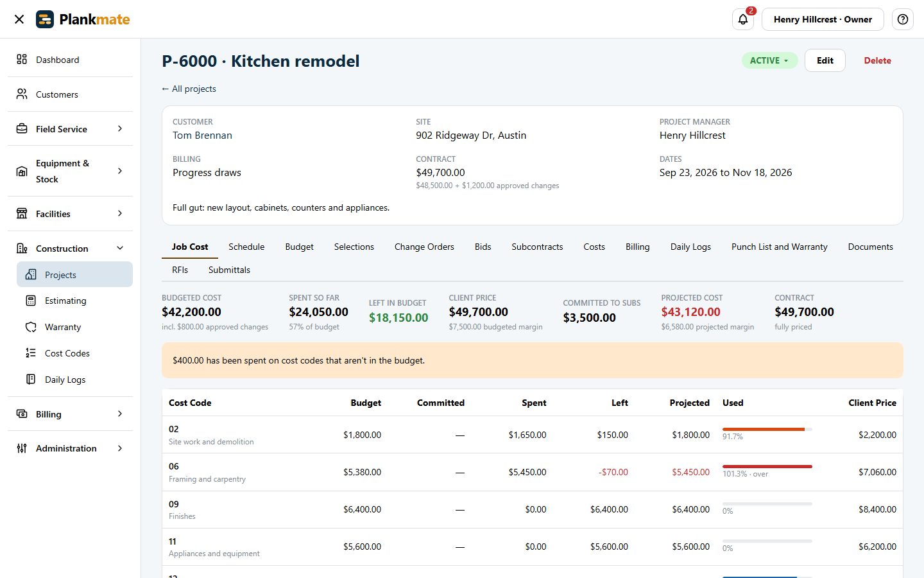This screenshot has width=924, height=578.
Task: Switch to the Schedule tab
Action: pyautogui.click(x=246, y=247)
